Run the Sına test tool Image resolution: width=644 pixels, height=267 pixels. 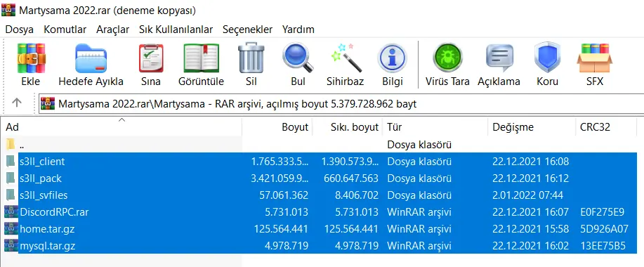(151, 59)
